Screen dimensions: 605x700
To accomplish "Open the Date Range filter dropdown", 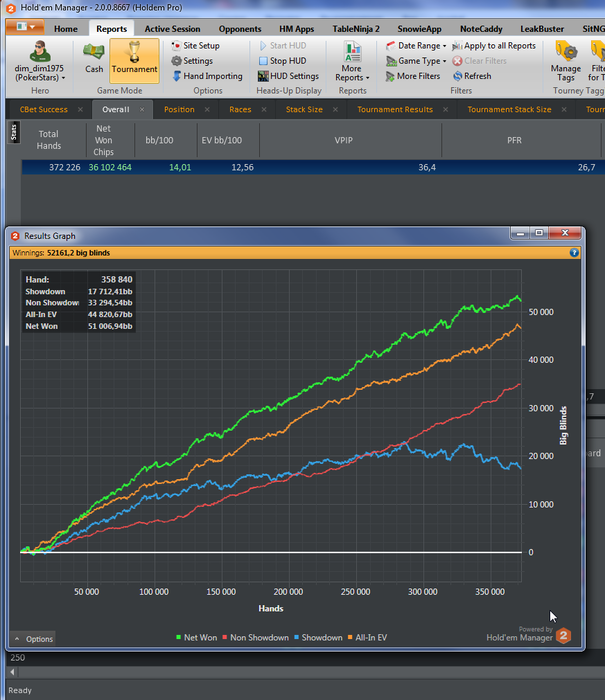I will point(416,46).
